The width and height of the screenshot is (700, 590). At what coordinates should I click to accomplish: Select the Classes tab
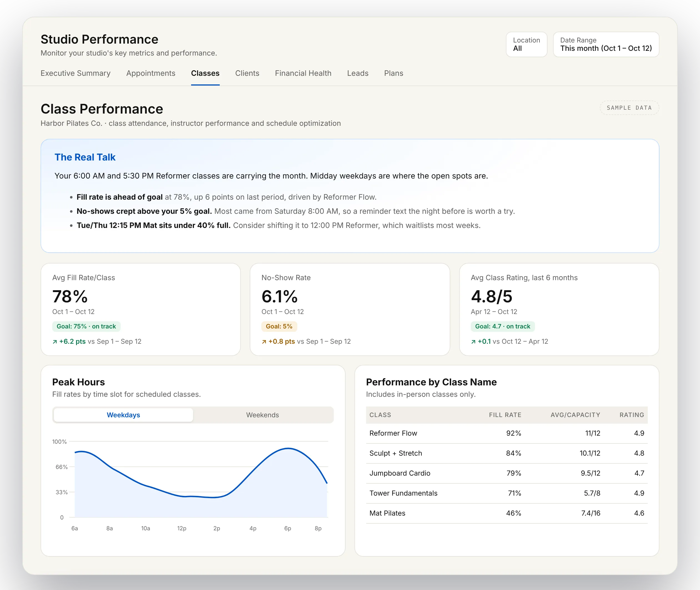coord(205,73)
